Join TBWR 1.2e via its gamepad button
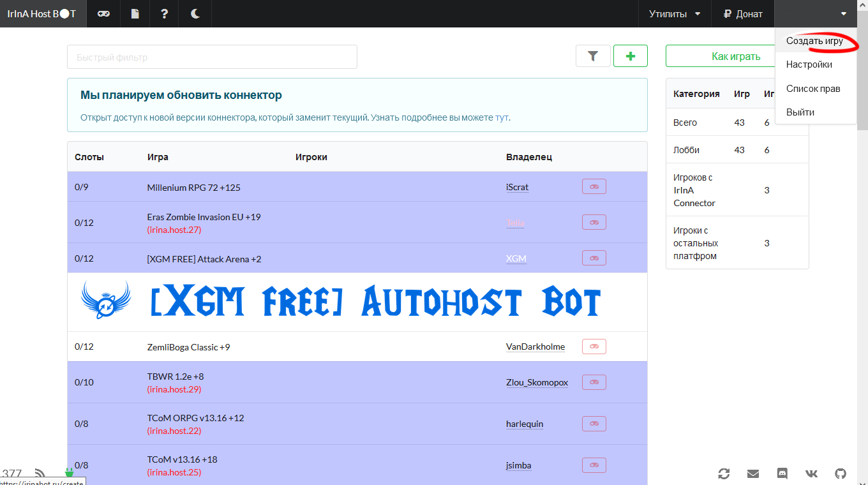 point(594,382)
